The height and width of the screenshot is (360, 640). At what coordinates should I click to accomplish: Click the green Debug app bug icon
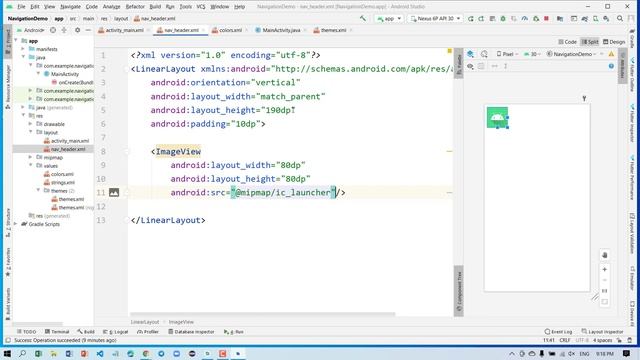[x=503, y=18]
